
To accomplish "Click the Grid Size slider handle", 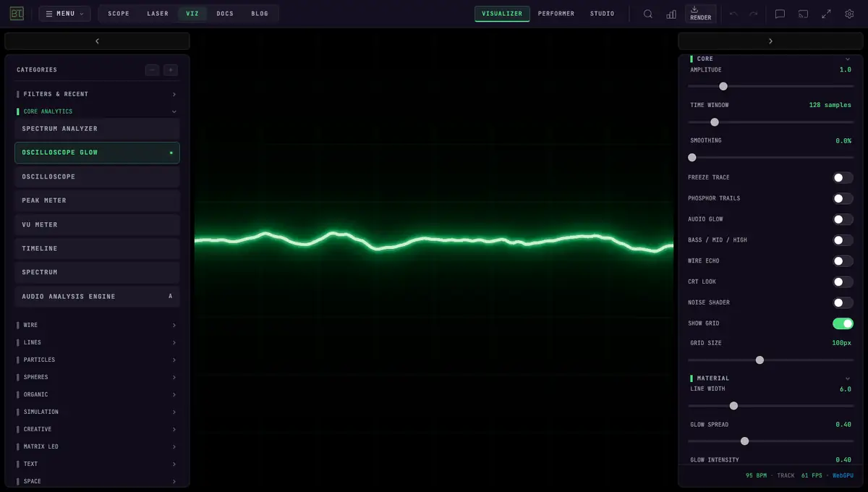I will point(759,360).
